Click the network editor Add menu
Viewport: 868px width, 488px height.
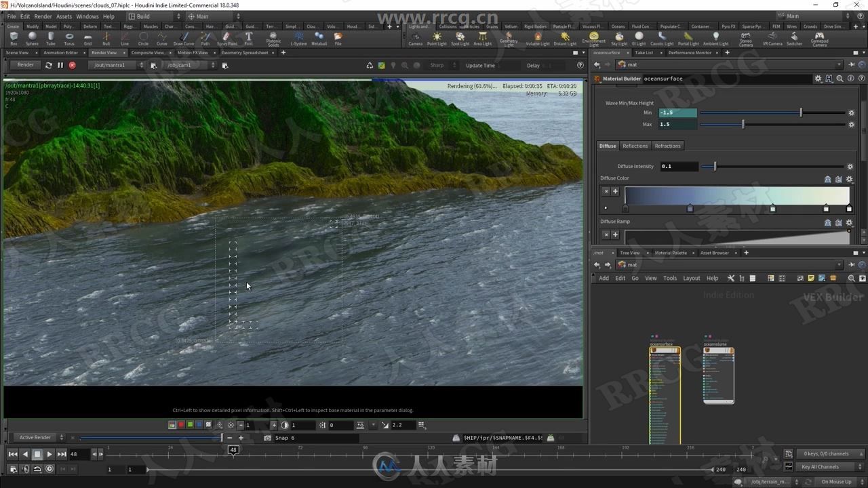click(x=604, y=278)
